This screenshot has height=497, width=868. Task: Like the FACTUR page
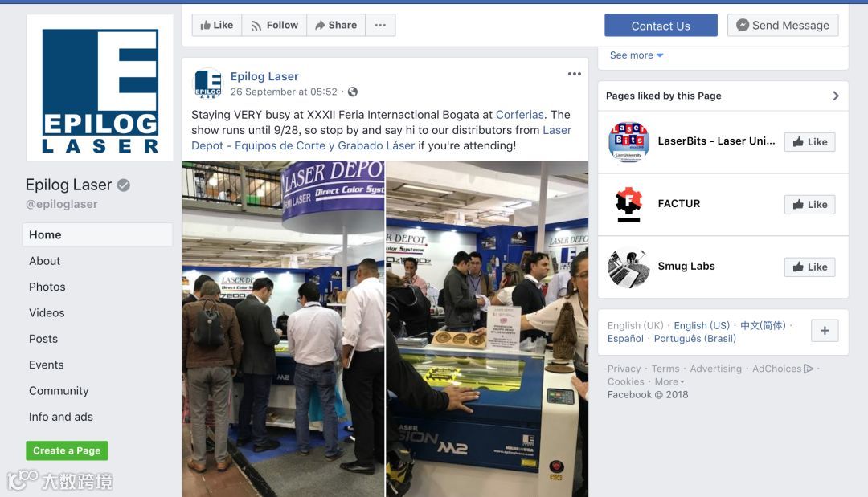[809, 205]
